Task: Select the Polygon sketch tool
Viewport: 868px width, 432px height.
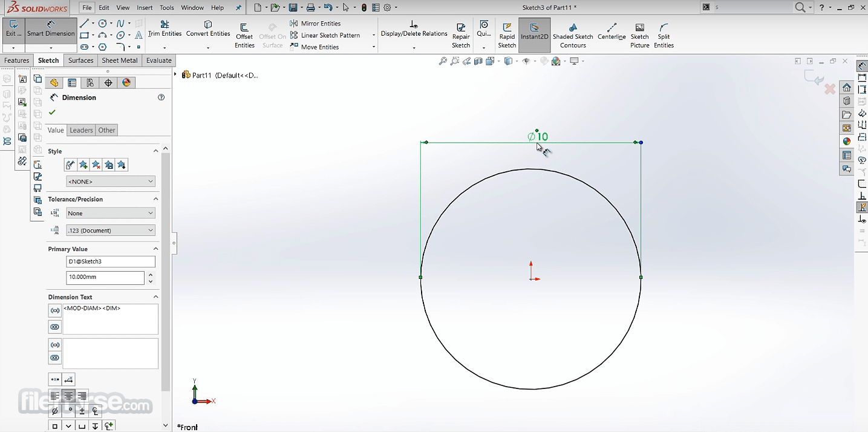Action: point(103,47)
